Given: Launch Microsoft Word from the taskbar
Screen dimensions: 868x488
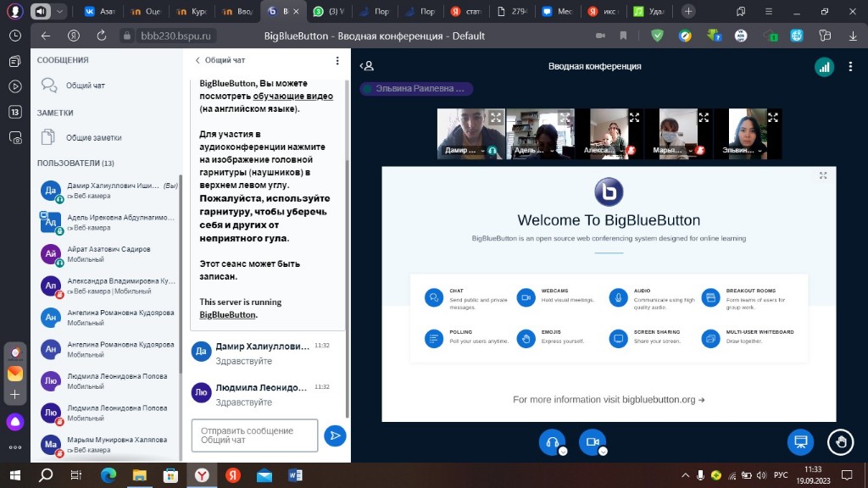Looking at the screenshot, I should pyautogui.click(x=296, y=475).
